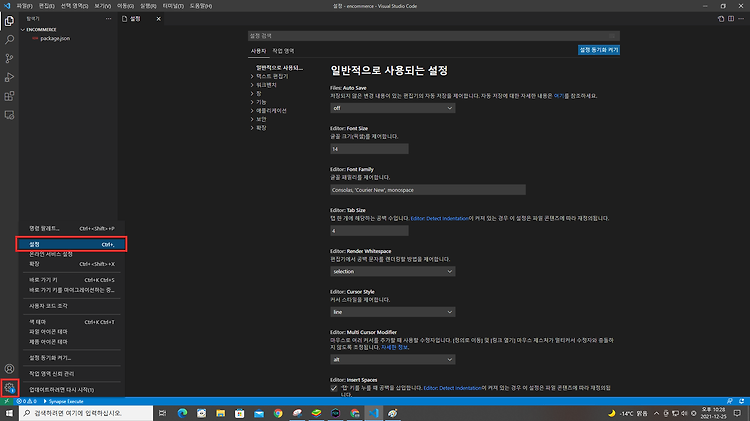Click the feedback icon in status bar
This screenshot has height=421, width=750.
click(729, 401)
